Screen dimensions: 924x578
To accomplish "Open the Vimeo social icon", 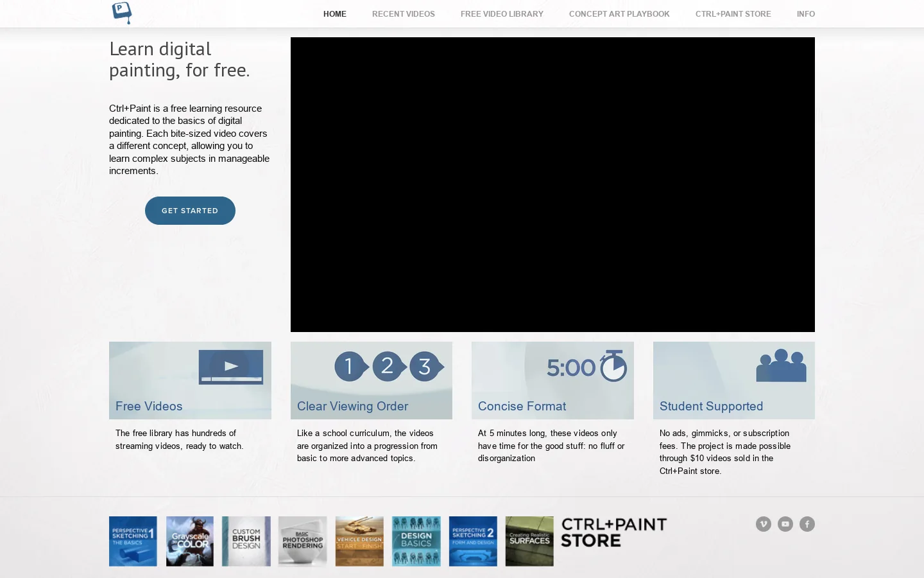I will [x=764, y=524].
